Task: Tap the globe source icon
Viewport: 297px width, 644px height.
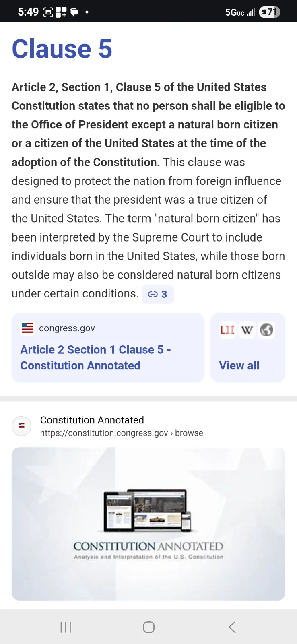Action: [266, 330]
